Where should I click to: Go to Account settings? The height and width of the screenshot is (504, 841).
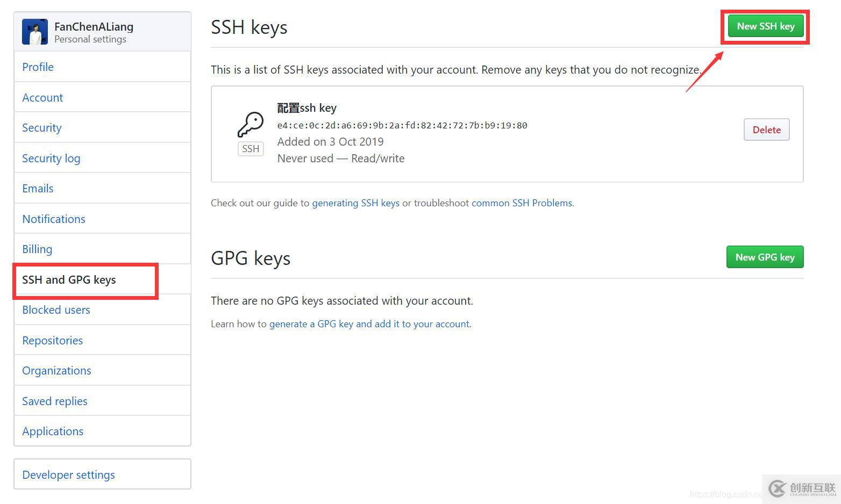42,98
